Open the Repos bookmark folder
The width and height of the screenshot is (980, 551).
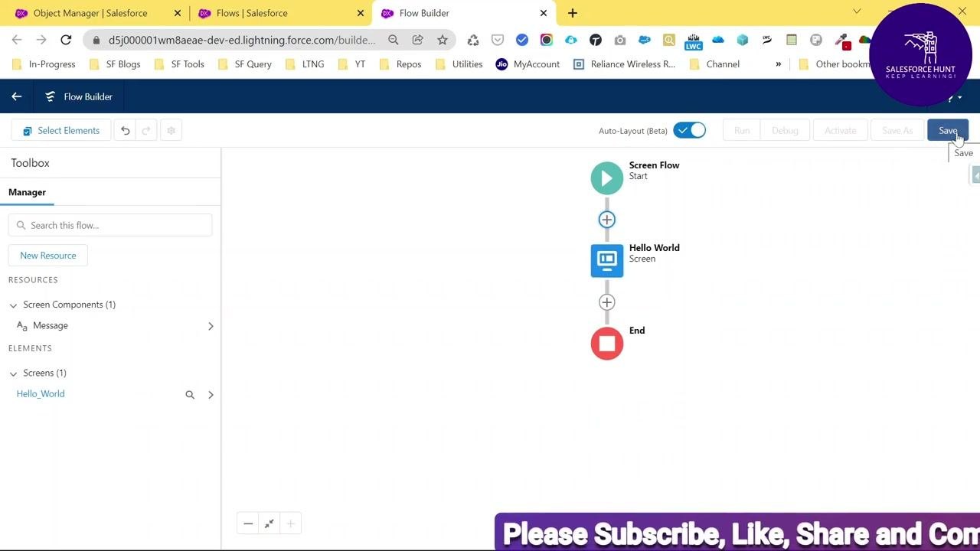click(400, 64)
